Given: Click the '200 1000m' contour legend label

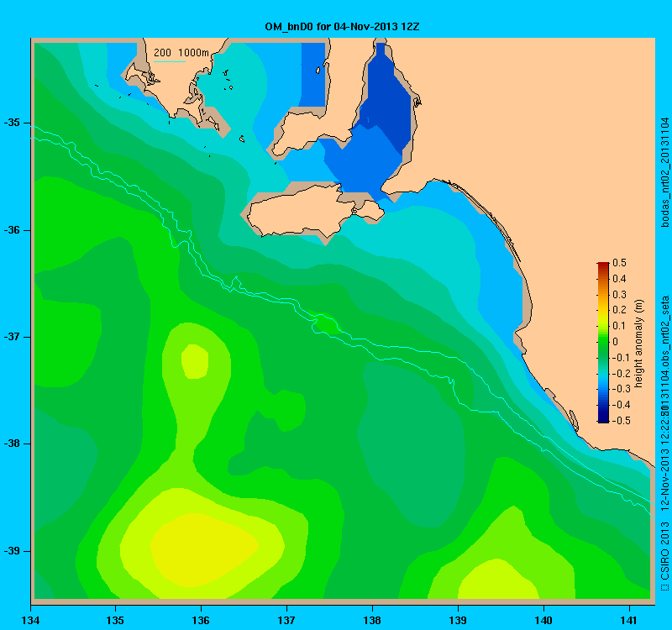Looking at the screenshot, I should pos(181,53).
